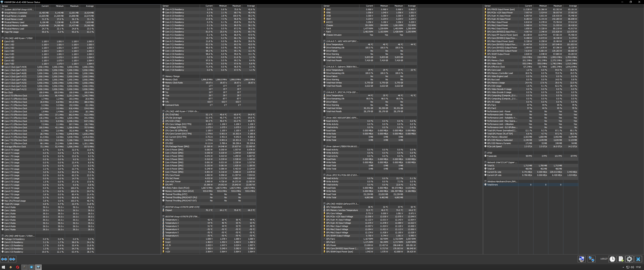Click the expand columns double-arrow button

pyautogui.click(x=4, y=259)
